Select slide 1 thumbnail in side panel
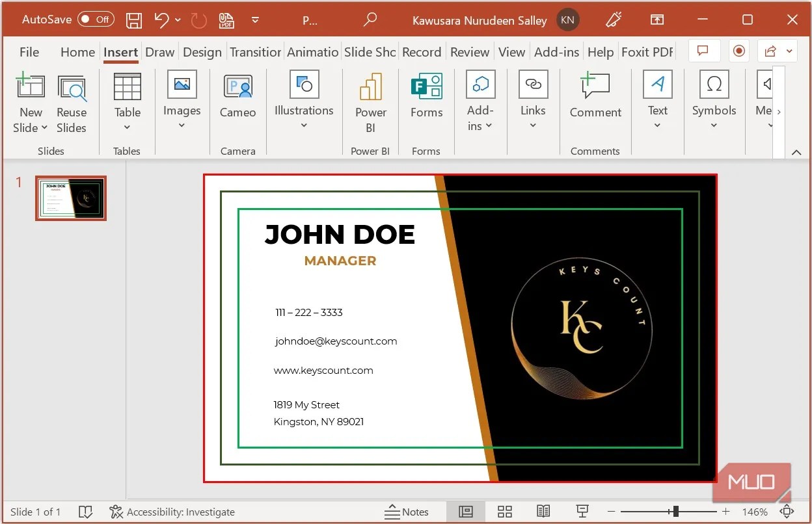812x524 pixels. point(70,198)
